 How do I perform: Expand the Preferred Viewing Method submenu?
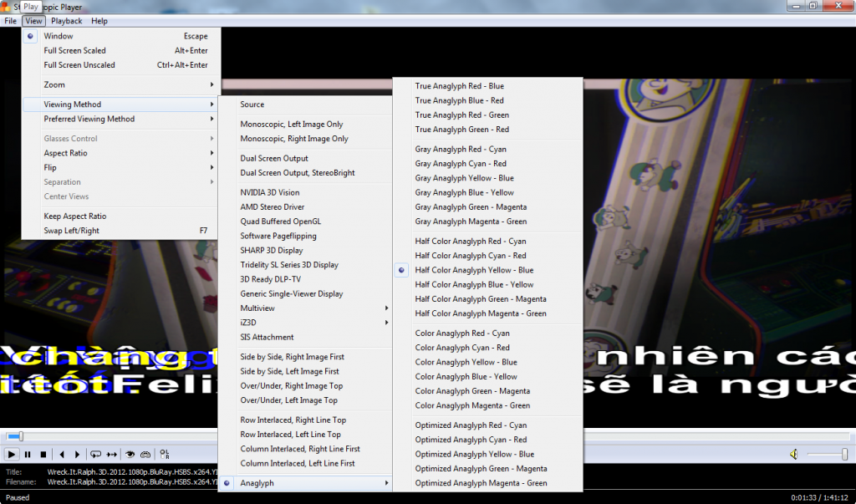(121, 119)
